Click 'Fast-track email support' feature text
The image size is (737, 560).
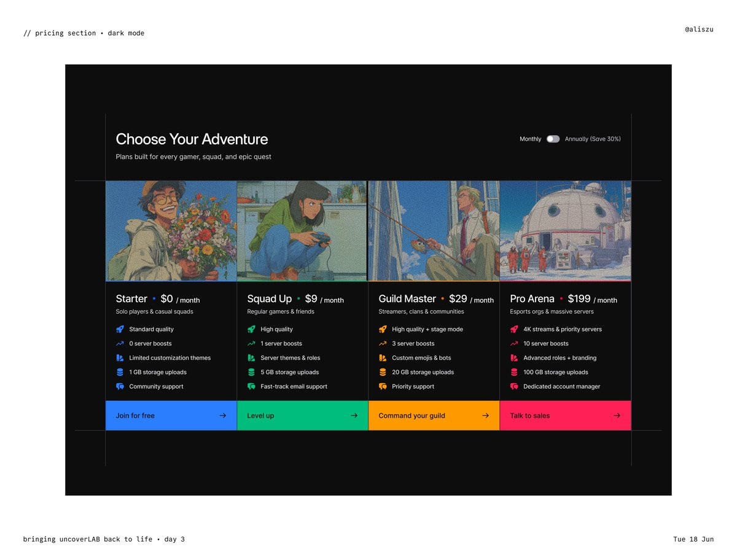[294, 387]
